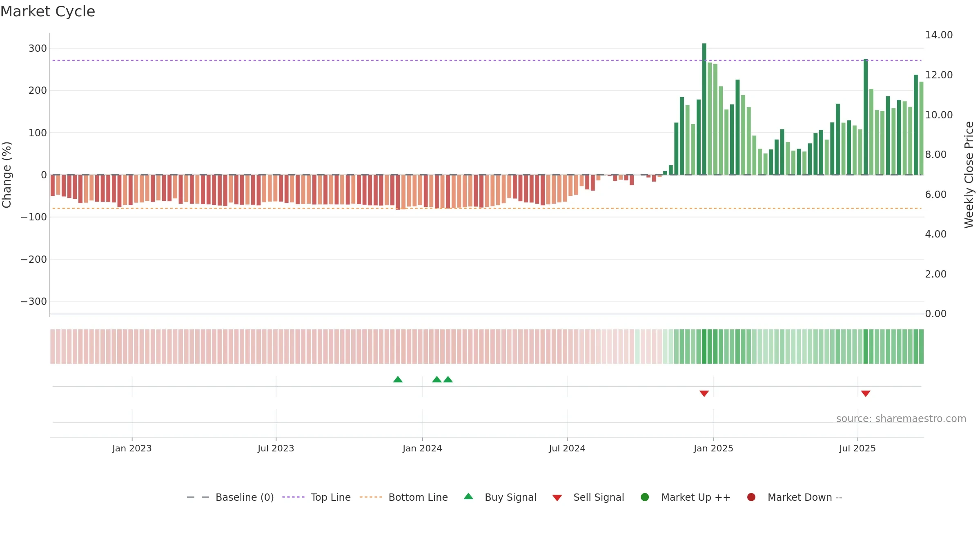980x551 pixels.
Task: Toggle the Bottom Line legend label
Action: click(x=418, y=498)
